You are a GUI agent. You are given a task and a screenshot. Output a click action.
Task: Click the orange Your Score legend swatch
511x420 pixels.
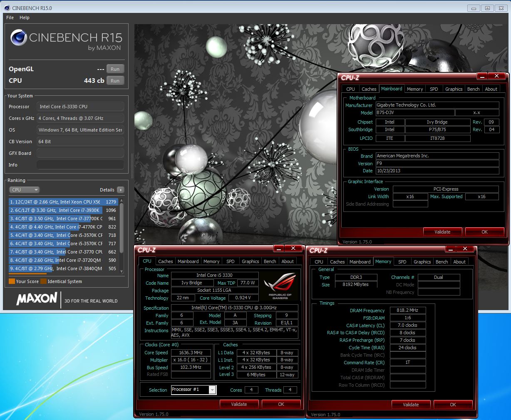pos(12,281)
